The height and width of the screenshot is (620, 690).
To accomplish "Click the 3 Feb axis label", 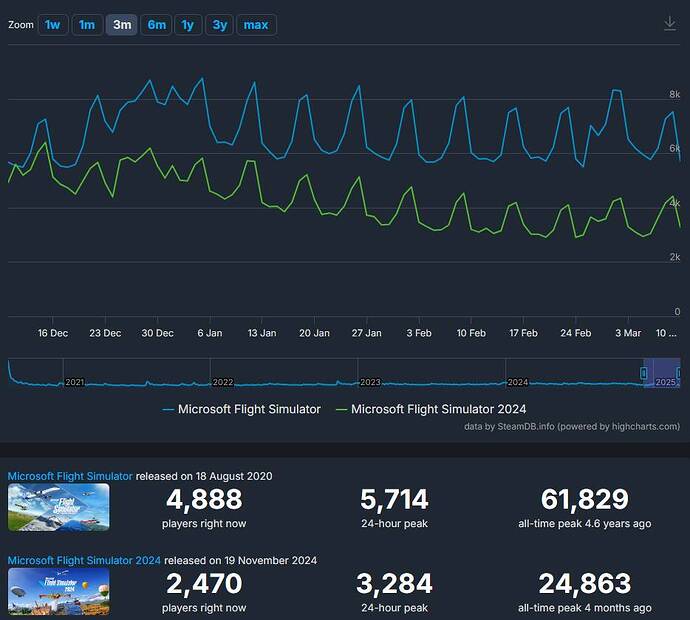I will click(x=419, y=333).
